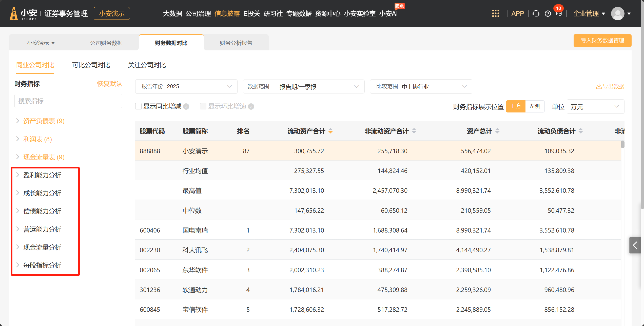Open the help question mark icon

[x=548, y=13]
